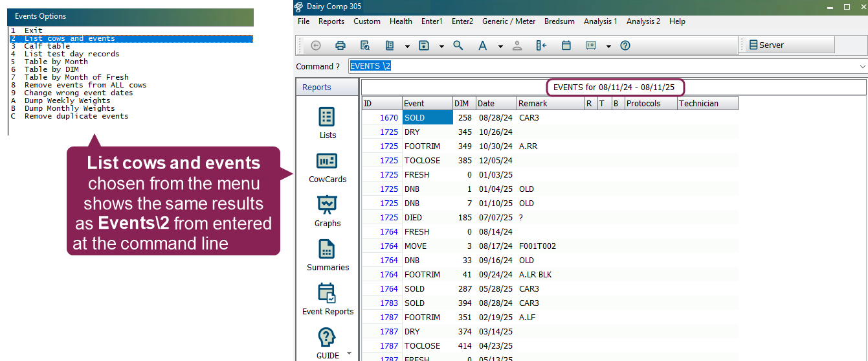Open Graphs in the sidebar
Viewport: 868px width, 361px height.
(328, 211)
